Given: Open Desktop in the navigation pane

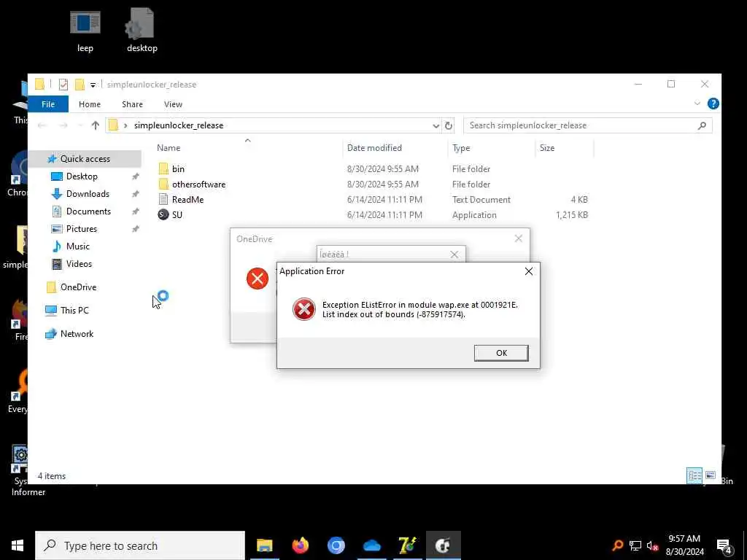Looking at the screenshot, I should tap(82, 176).
